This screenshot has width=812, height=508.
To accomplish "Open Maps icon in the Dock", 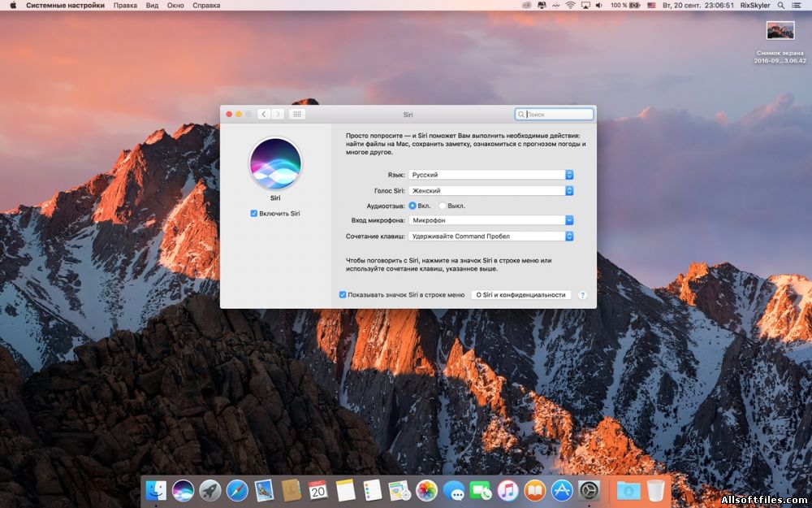I will click(400, 490).
